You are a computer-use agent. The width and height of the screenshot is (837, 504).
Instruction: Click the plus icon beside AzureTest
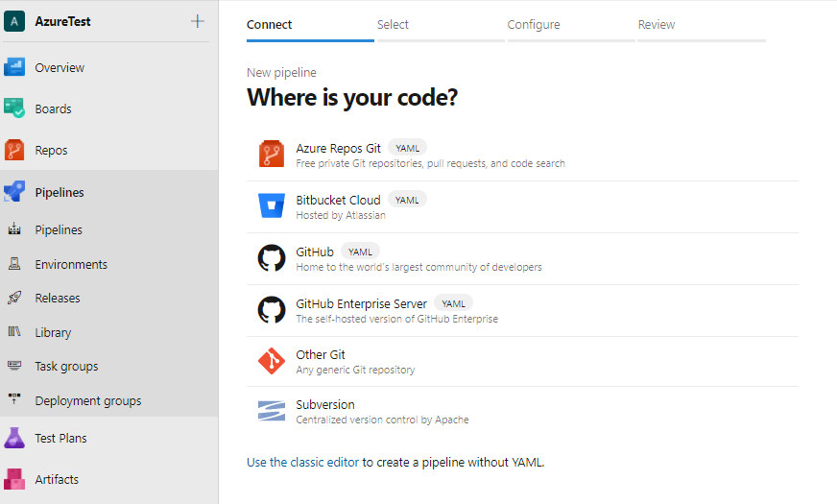point(198,21)
